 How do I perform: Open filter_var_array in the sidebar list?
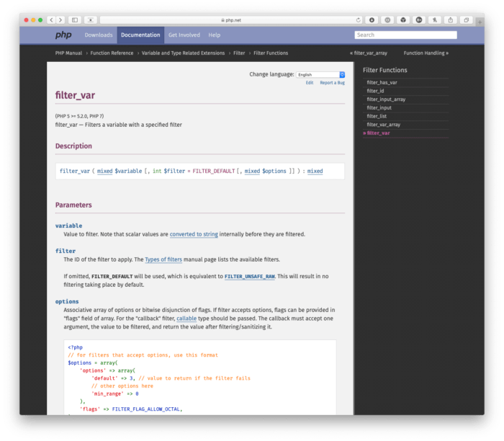pos(384,125)
